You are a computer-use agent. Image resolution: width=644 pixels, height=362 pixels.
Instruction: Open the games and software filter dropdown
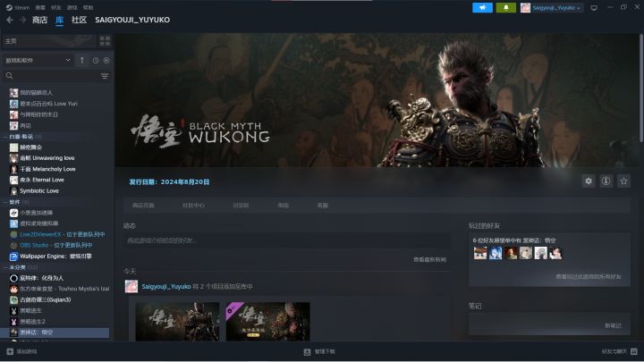pos(38,61)
